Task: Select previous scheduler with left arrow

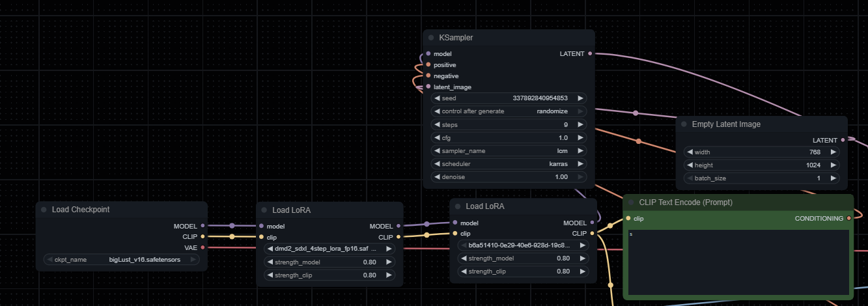Action: [438, 164]
